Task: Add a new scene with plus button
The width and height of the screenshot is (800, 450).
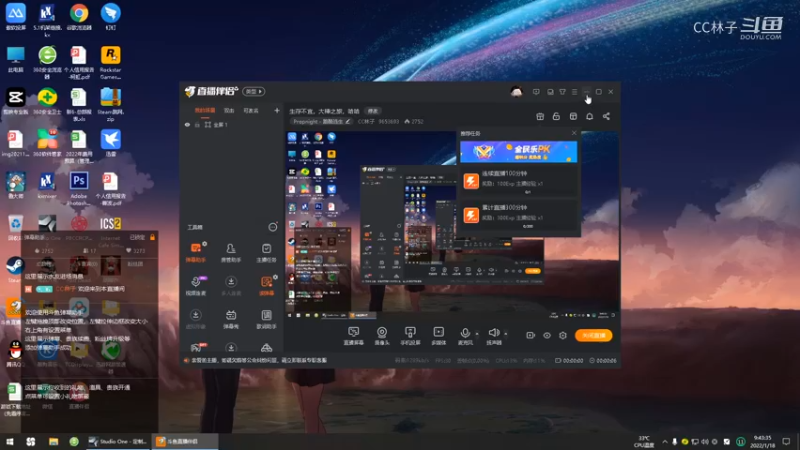Action: pos(277,110)
